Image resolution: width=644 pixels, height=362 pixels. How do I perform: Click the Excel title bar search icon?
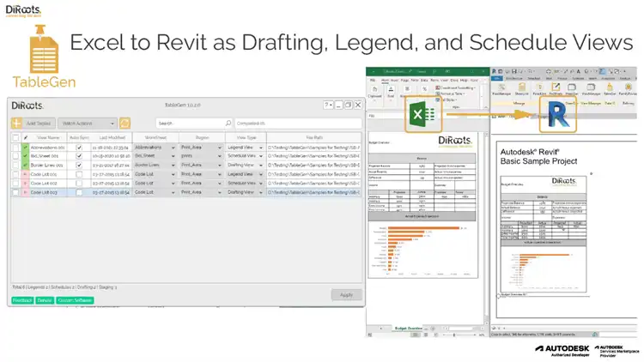pos(434,71)
